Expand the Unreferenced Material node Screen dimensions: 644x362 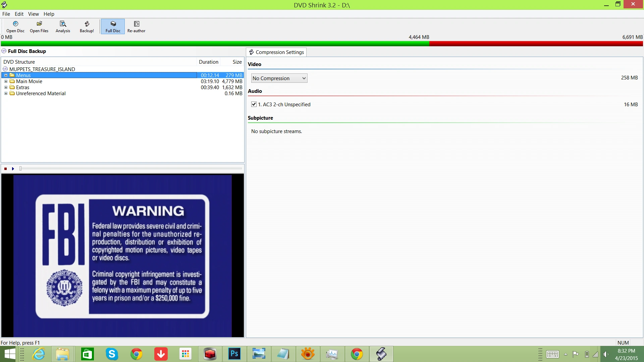tap(6, 94)
